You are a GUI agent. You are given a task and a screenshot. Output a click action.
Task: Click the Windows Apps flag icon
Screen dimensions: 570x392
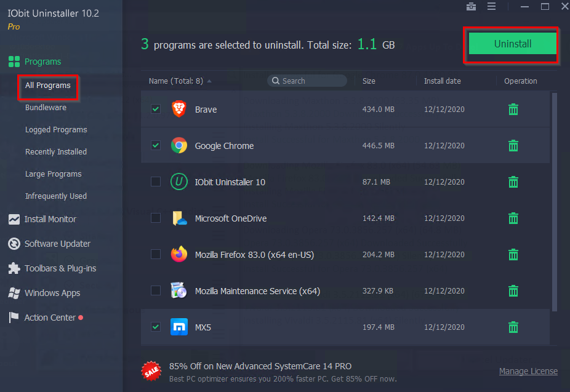click(x=14, y=293)
